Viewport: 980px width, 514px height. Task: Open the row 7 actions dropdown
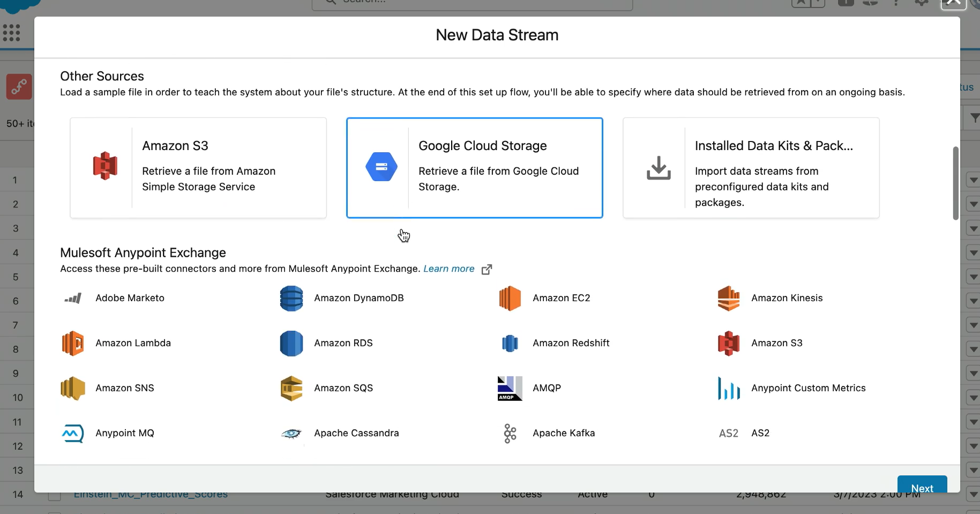pos(973,325)
